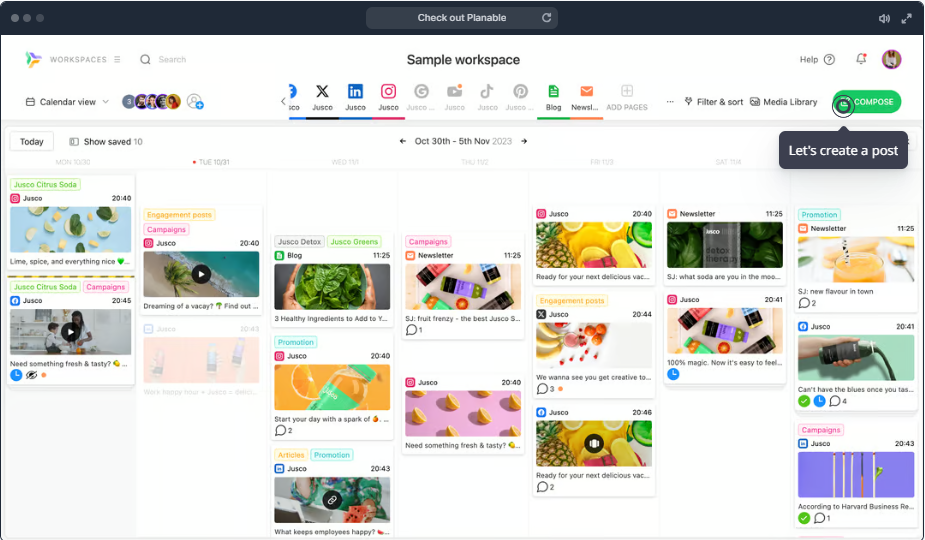Go to previous week arrow

tap(402, 141)
